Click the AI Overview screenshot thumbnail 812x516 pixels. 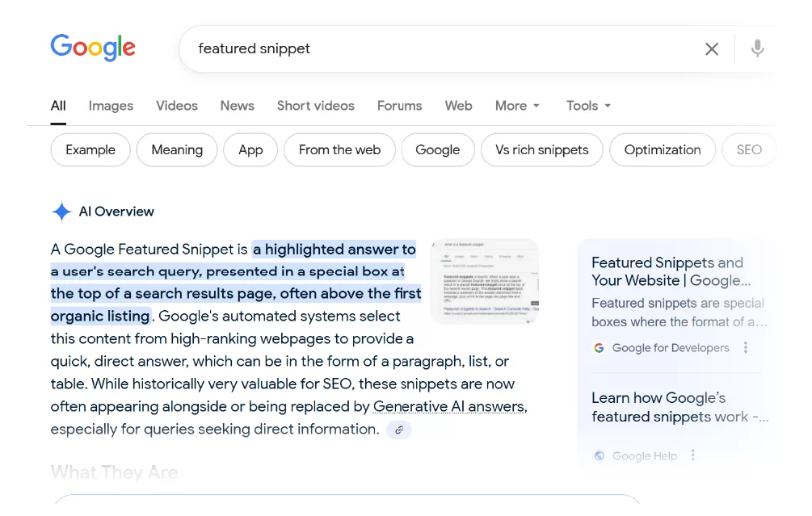tap(484, 280)
